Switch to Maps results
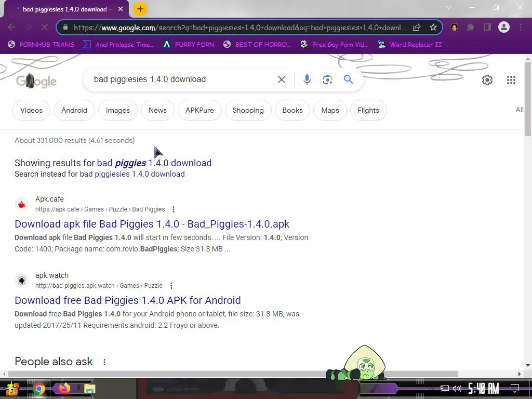532x399 pixels. click(x=330, y=110)
